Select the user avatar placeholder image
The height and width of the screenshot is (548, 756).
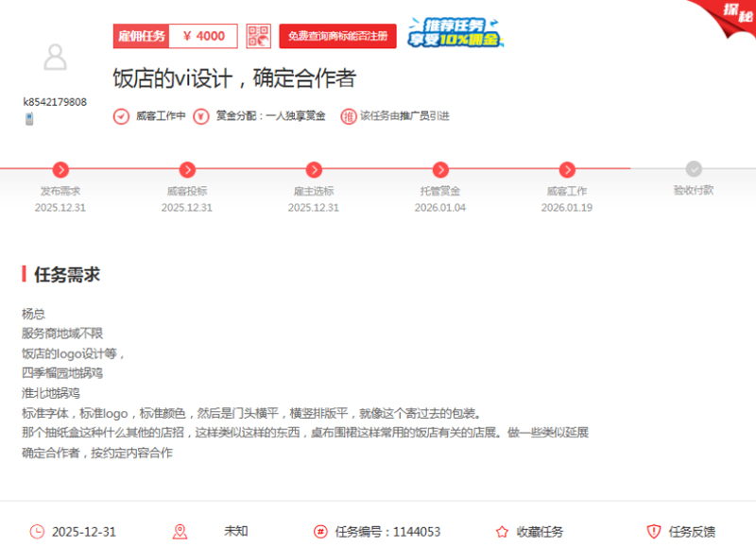[57, 57]
